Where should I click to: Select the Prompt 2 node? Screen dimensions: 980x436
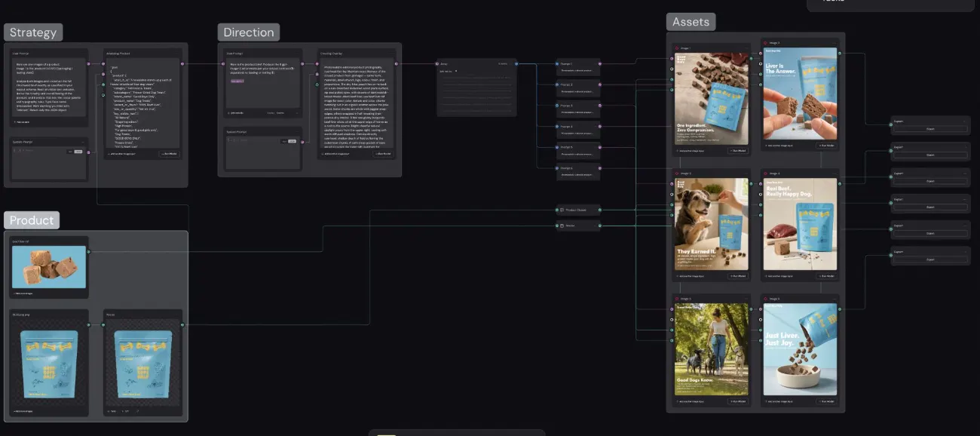pyautogui.click(x=578, y=88)
